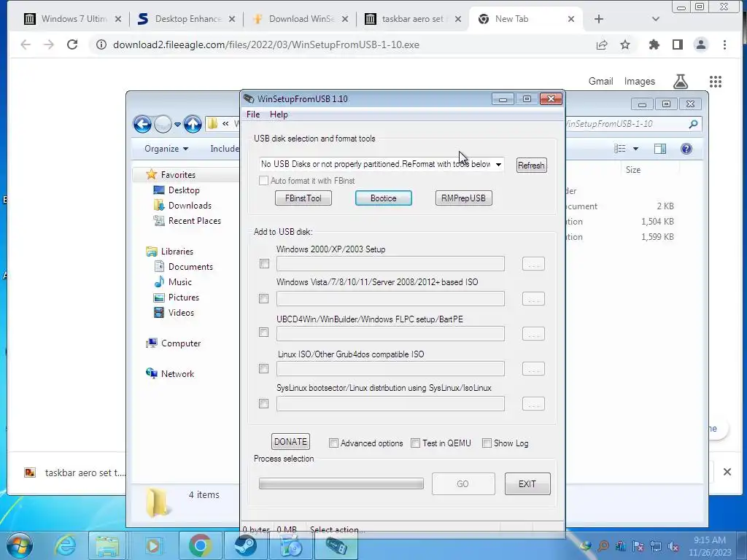This screenshot has height=560, width=747.
Task: Check Windows 2000/XP/2003 Setup option
Action: click(x=264, y=264)
